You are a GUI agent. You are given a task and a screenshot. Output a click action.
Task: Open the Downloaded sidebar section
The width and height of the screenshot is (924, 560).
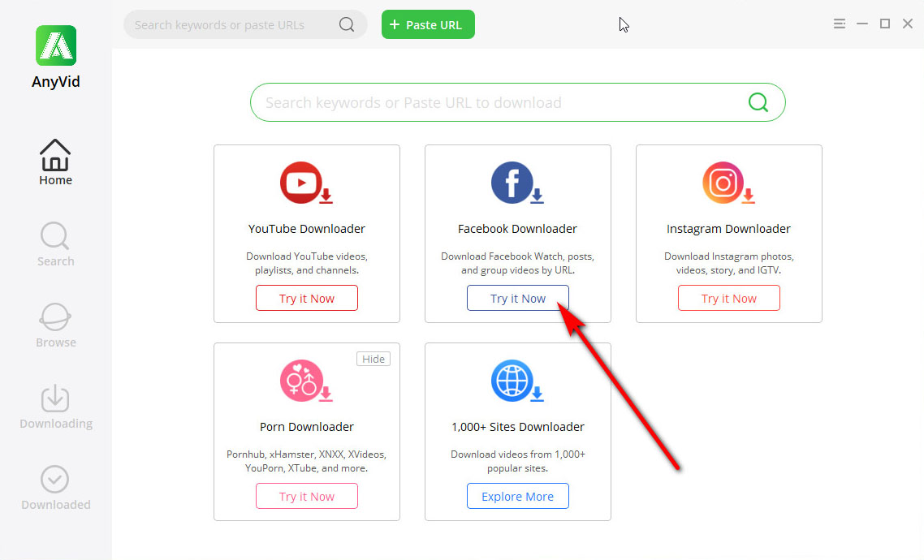click(55, 488)
